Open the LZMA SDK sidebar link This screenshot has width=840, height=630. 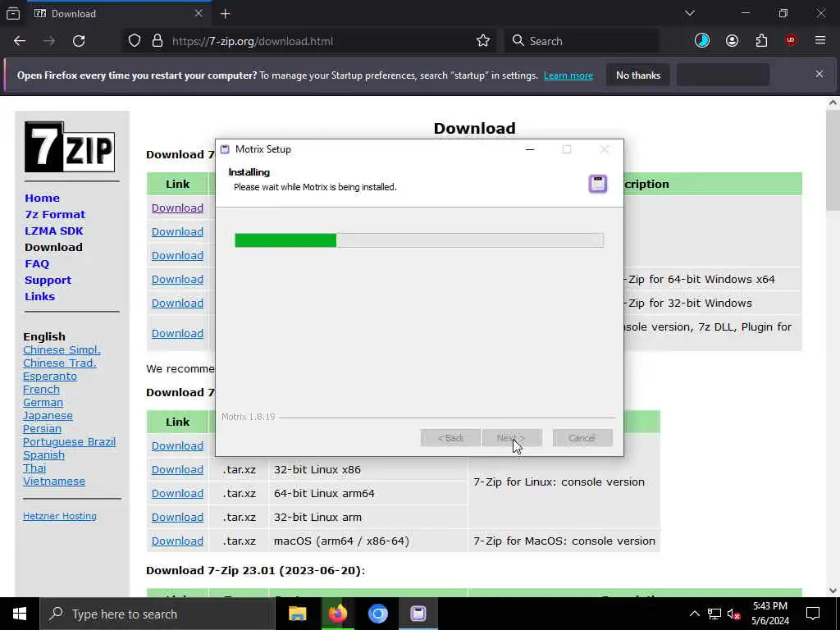coord(53,231)
